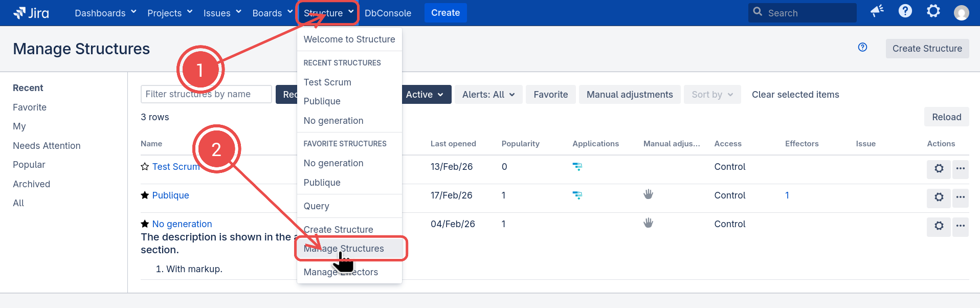Click the Jira logo
Viewport: 980px width, 308px height.
click(31, 13)
